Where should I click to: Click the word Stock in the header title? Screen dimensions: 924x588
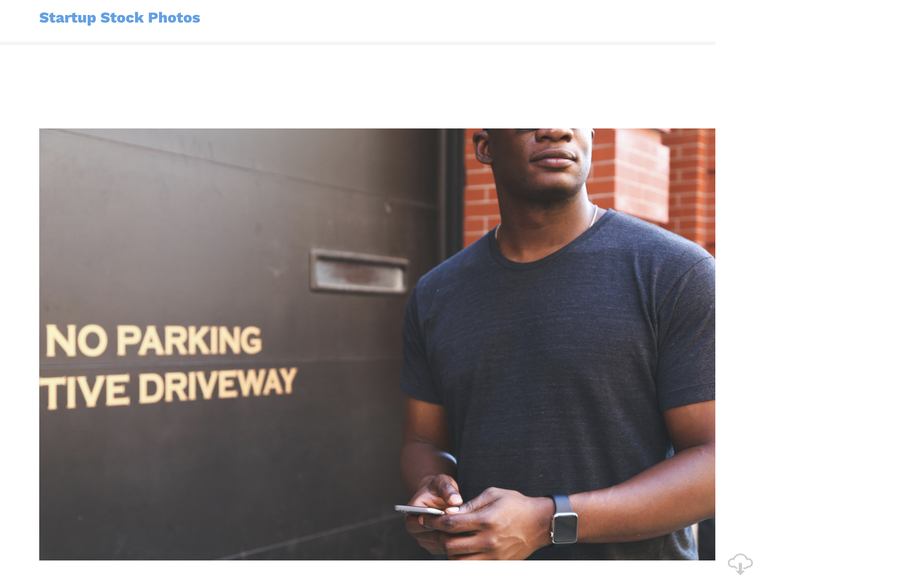pos(122,18)
